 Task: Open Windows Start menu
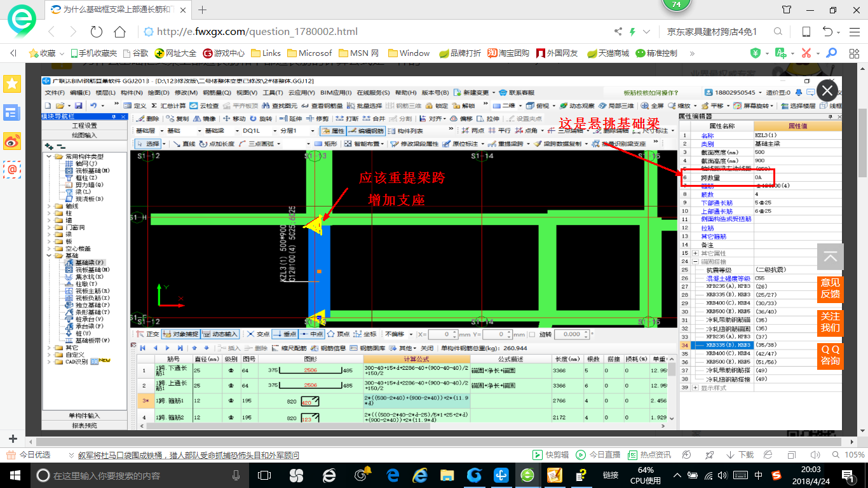tap(14, 475)
